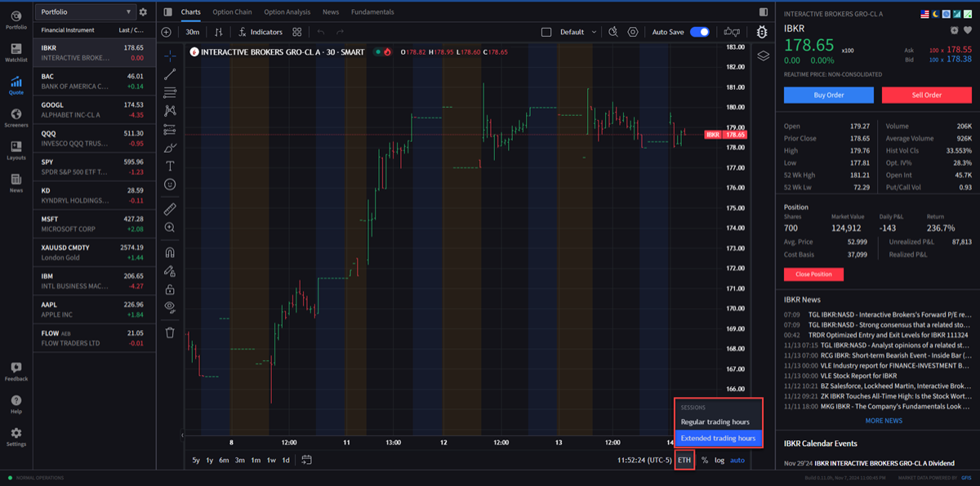
Task: Open the bar style selector
Action: click(218, 32)
